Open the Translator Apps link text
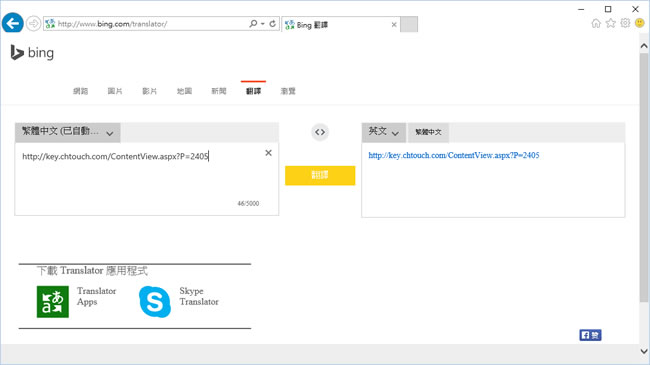Viewport: 650px width, 365px height. 96,296
